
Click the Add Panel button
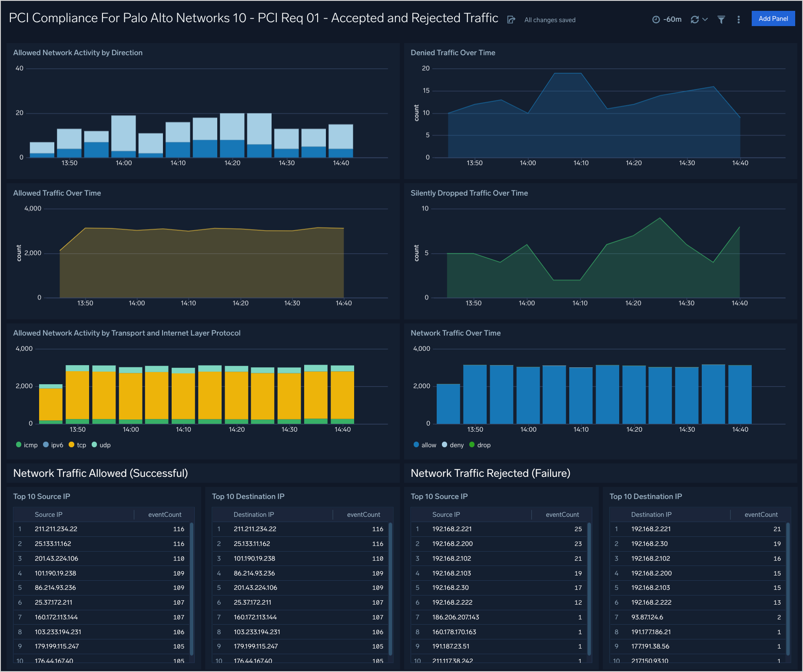point(773,19)
